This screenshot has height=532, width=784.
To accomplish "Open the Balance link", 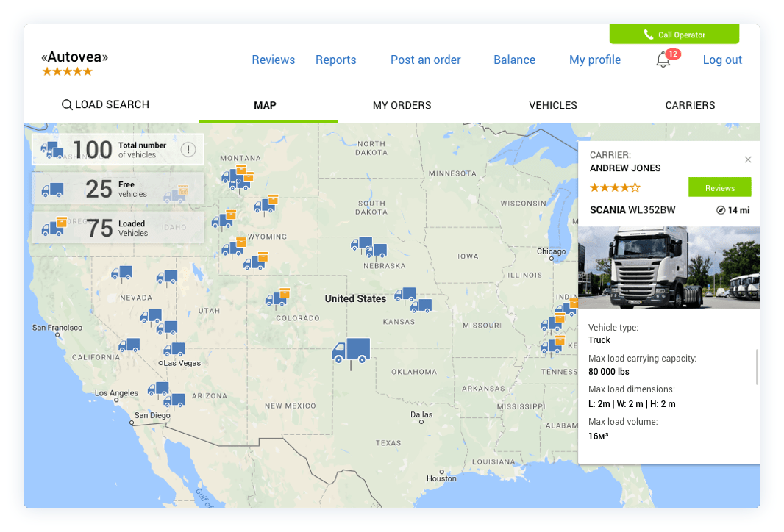I will click(515, 60).
